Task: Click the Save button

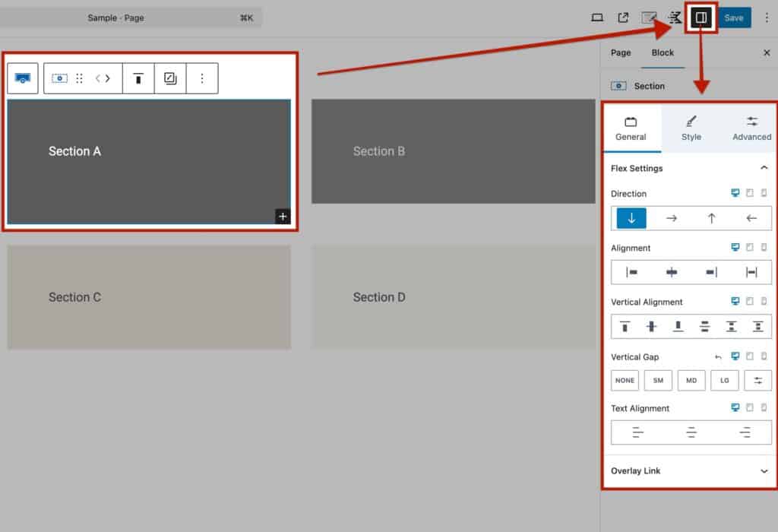Action: point(734,18)
